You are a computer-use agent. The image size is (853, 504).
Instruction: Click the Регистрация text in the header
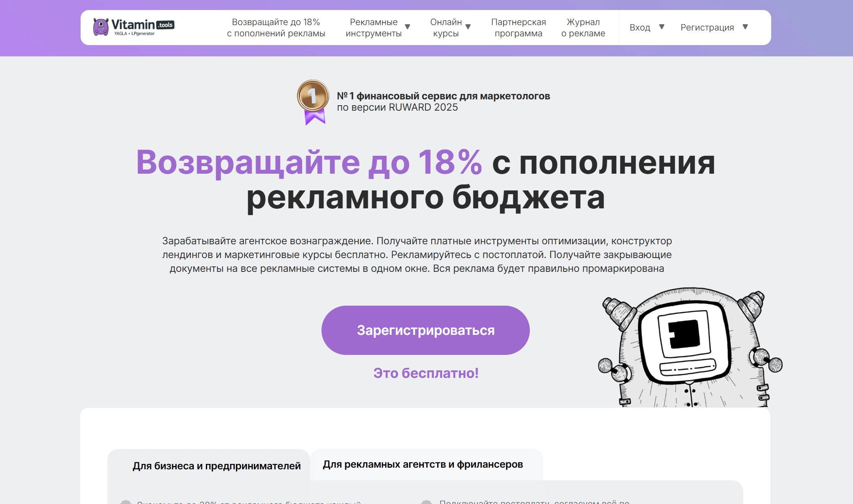707,28
